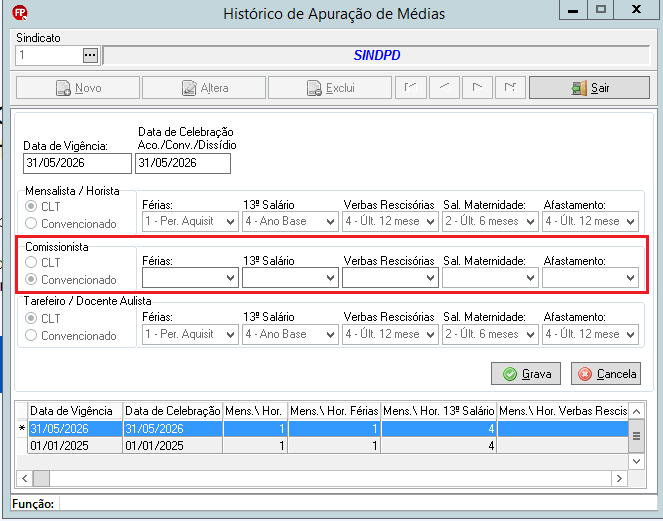Click the Sair exit button

589,88
